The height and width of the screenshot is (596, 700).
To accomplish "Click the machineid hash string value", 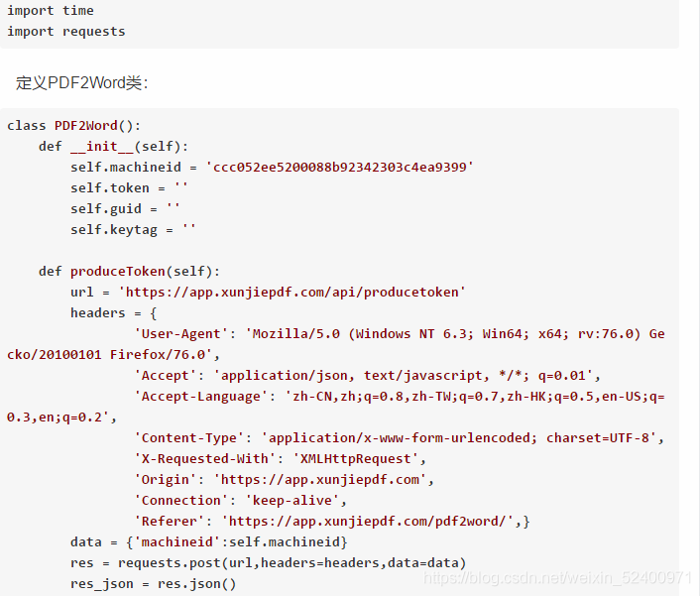I will 339,167.
